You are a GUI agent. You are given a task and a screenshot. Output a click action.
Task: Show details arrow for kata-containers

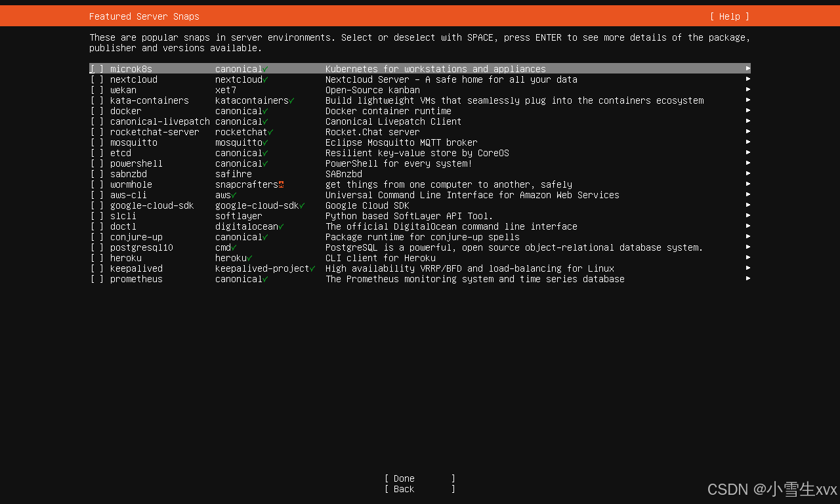click(x=748, y=100)
